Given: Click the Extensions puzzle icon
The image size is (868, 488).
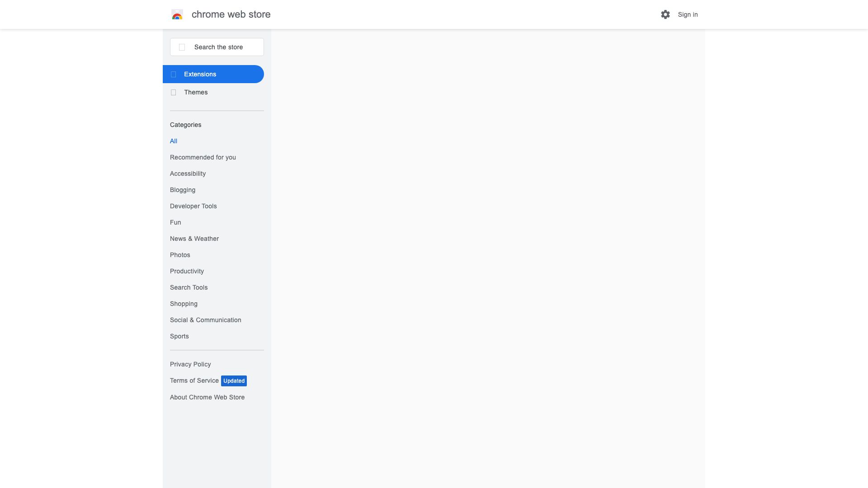Looking at the screenshot, I should [173, 74].
